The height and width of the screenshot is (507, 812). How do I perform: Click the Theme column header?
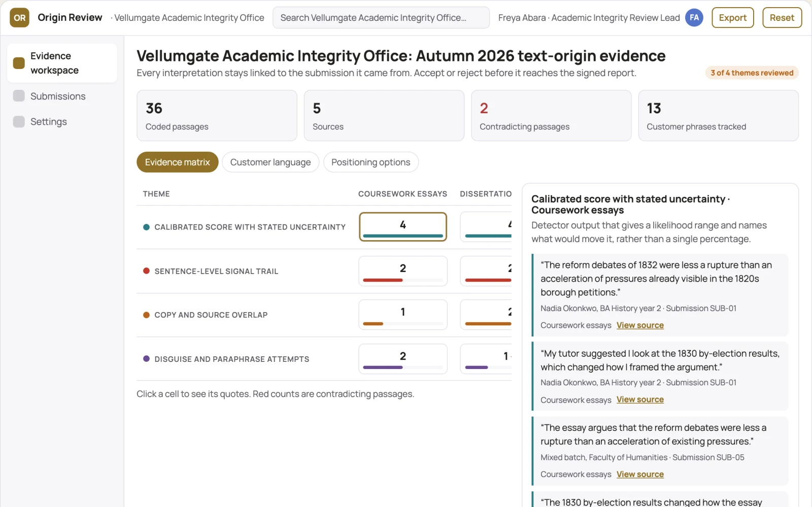point(156,194)
